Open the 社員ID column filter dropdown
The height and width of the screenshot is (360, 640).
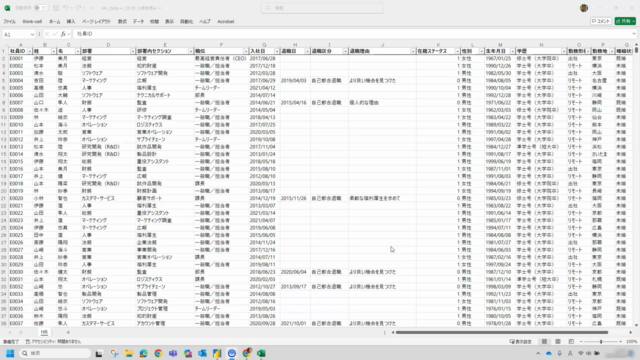coord(29,51)
